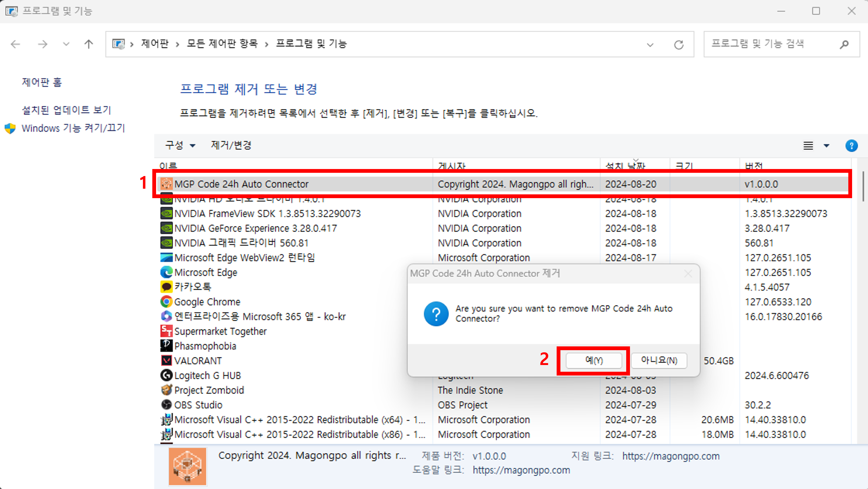Click the Logitech G HUB icon

pos(167,376)
